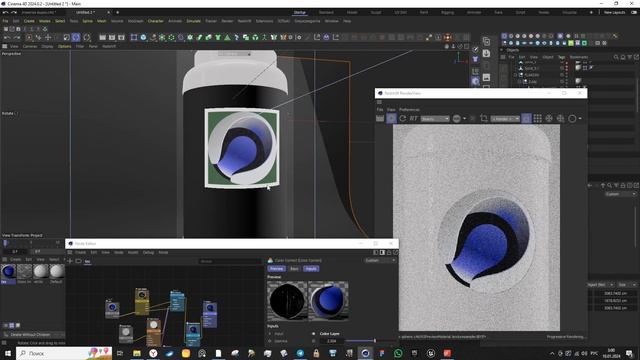640x360 pixels.
Task: Click the orange highlighted snap icon in toolbar
Action: [x=448, y=38]
